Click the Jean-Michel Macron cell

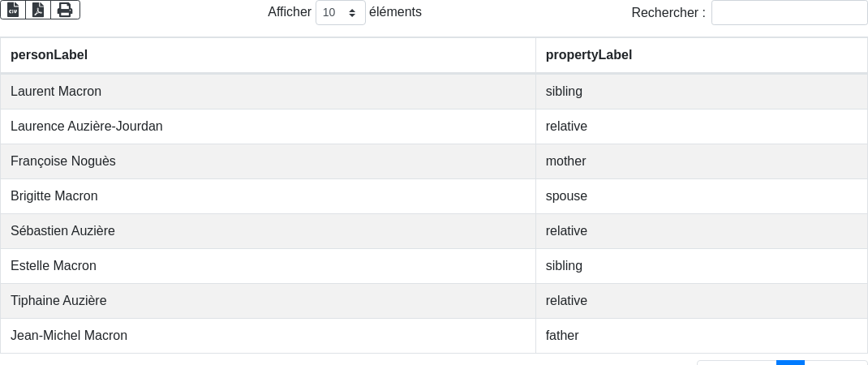click(69, 336)
